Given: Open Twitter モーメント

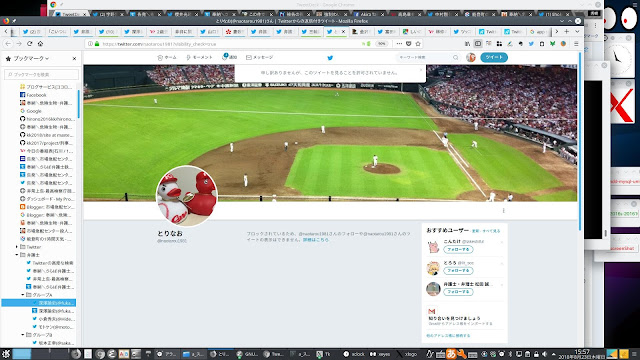Looking at the screenshot, I should click(x=199, y=58).
